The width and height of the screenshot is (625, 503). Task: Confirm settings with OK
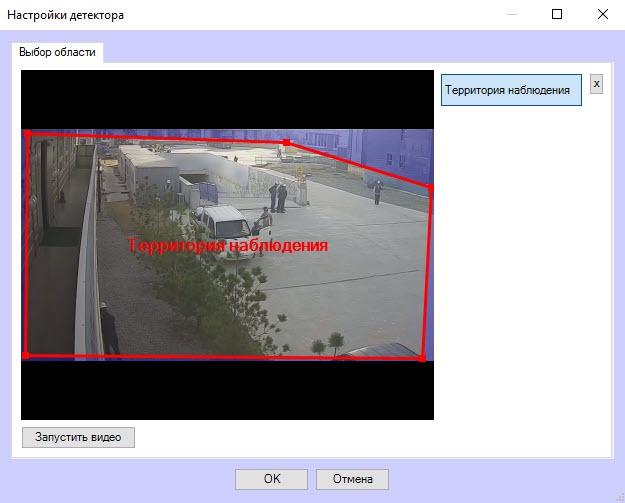click(x=271, y=479)
